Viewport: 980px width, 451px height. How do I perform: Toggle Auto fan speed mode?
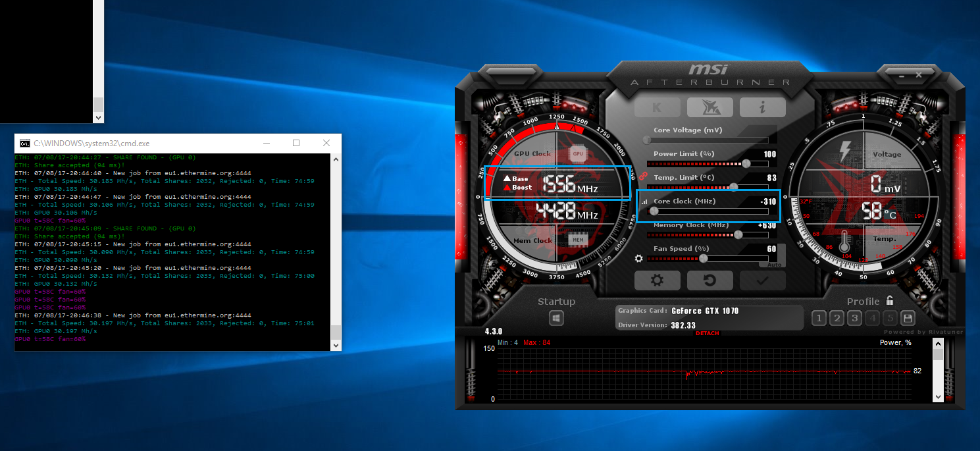[775, 264]
